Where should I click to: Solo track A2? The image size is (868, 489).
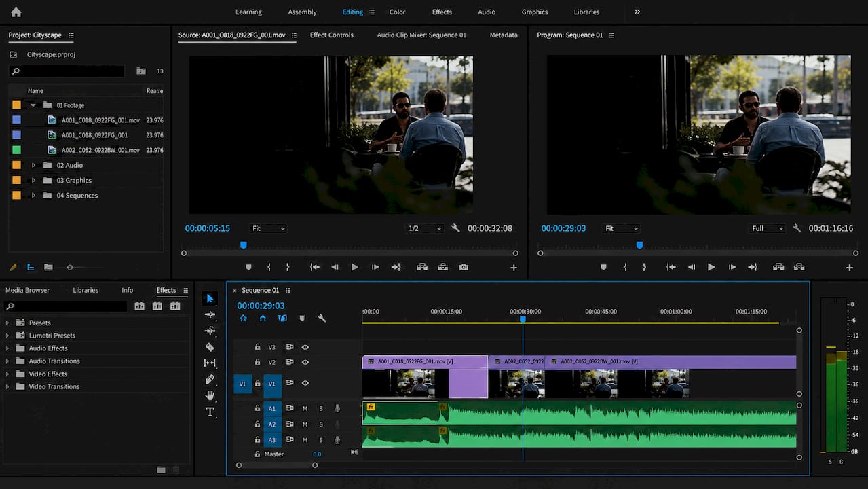point(321,424)
